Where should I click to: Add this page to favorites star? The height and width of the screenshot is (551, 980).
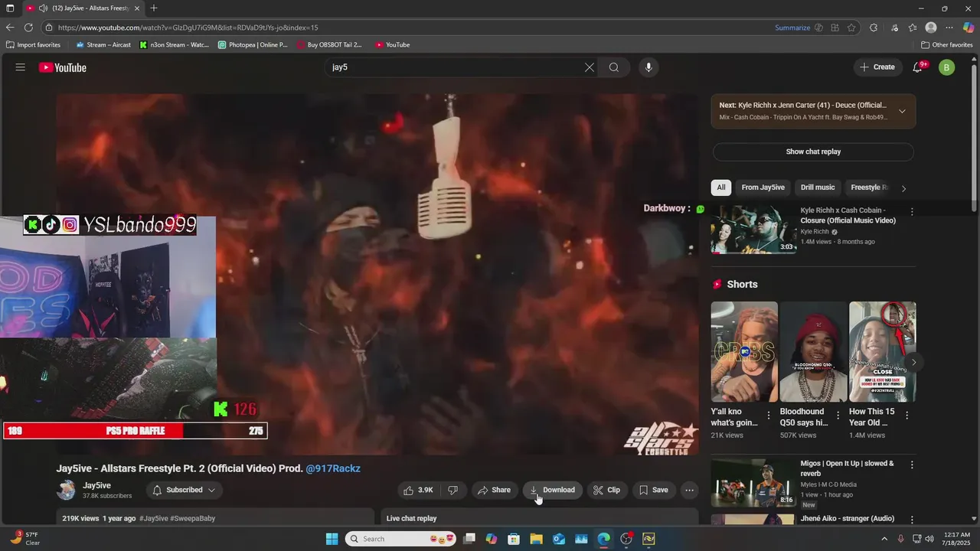tap(851, 28)
